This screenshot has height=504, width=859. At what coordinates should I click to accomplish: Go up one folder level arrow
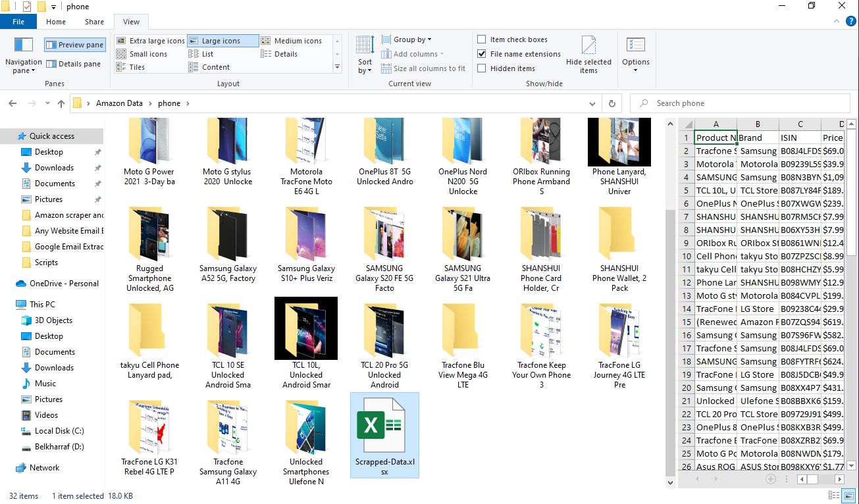click(x=61, y=103)
